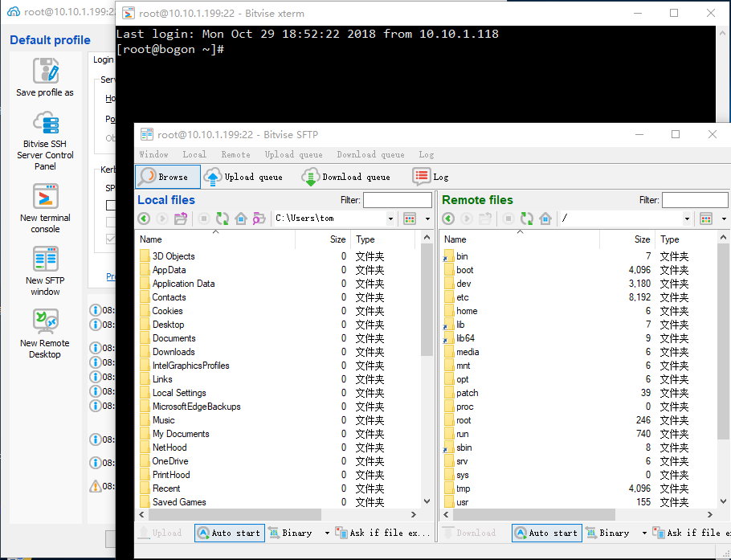
Task: Click the Remote files Filter field
Action: tap(695, 200)
